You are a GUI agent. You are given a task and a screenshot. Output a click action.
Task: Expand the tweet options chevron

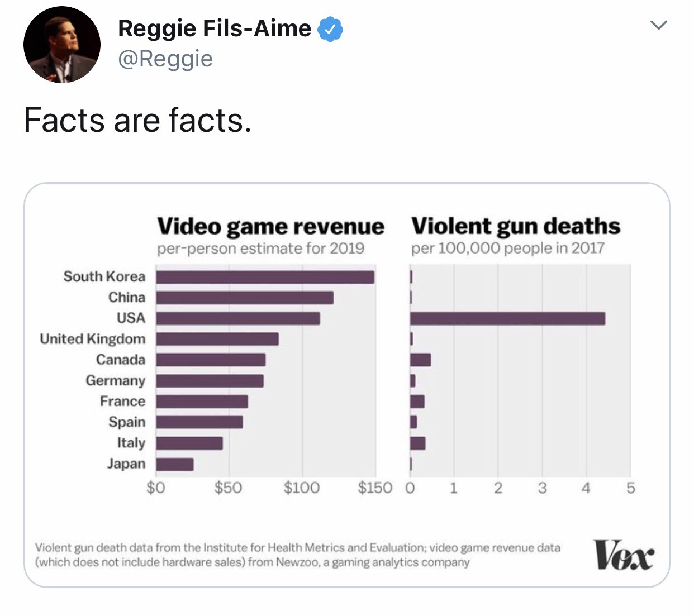[x=660, y=25]
